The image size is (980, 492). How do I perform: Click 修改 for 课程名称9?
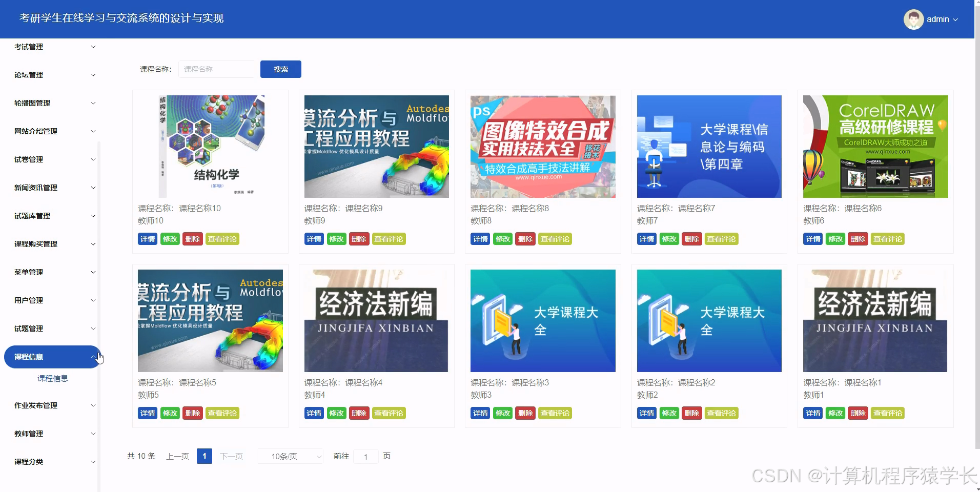click(336, 238)
